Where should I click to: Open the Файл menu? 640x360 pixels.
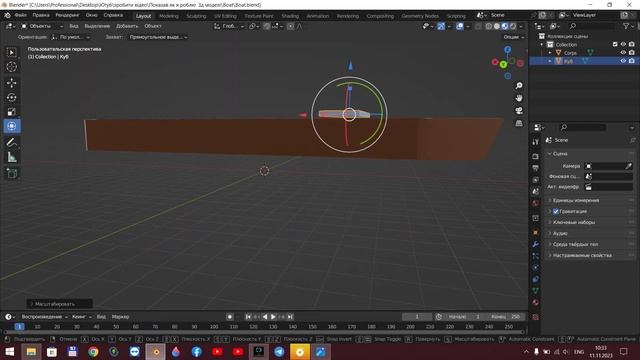21,15
